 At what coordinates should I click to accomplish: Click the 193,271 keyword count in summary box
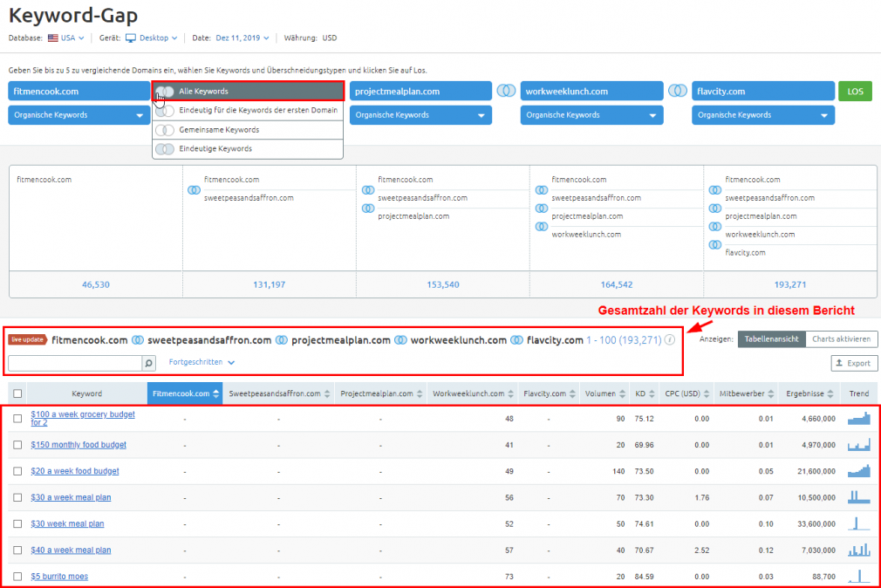pyautogui.click(x=789, y=284)
